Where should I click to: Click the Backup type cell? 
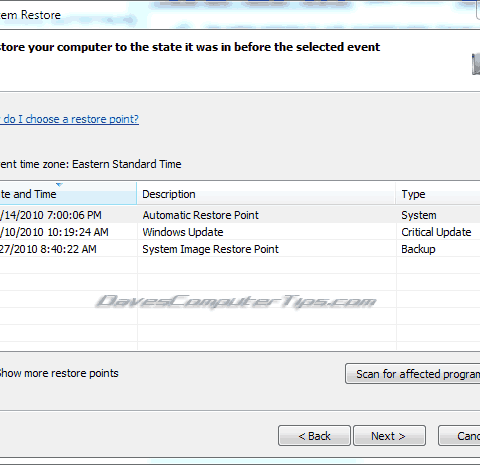418,249
